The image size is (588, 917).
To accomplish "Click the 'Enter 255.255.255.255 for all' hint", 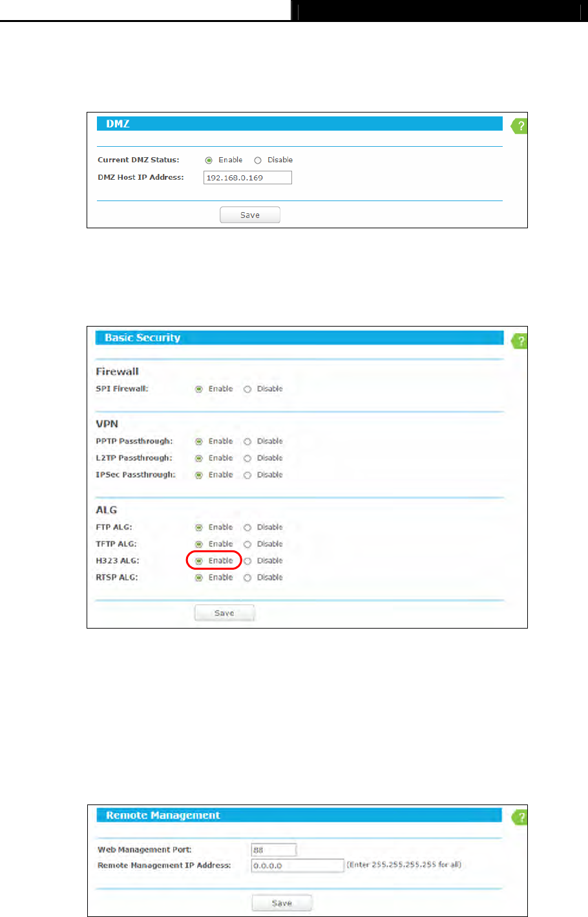I will 404,865.
